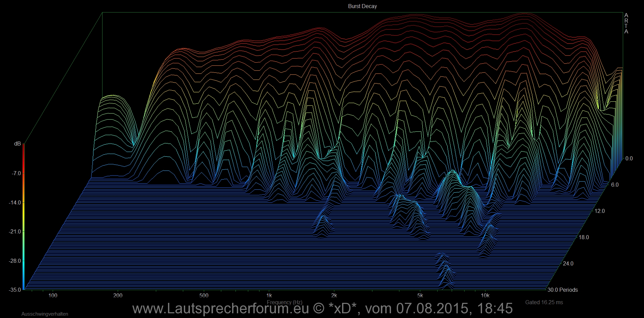644x318 pixels.
Task: Select the -7.0 dB scale marker
Action: coord(16,173)
